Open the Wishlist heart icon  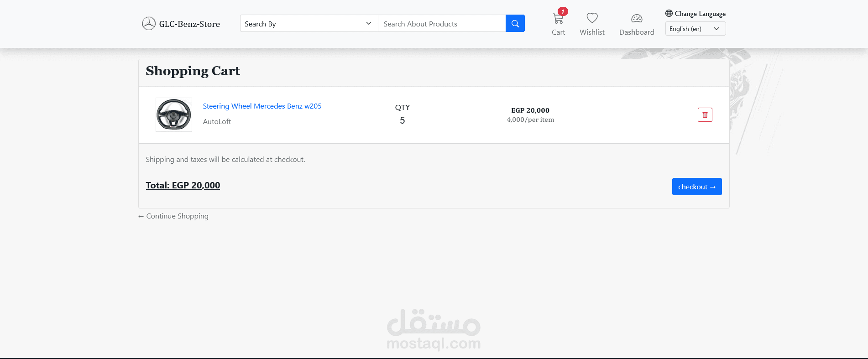click(592, 18)
